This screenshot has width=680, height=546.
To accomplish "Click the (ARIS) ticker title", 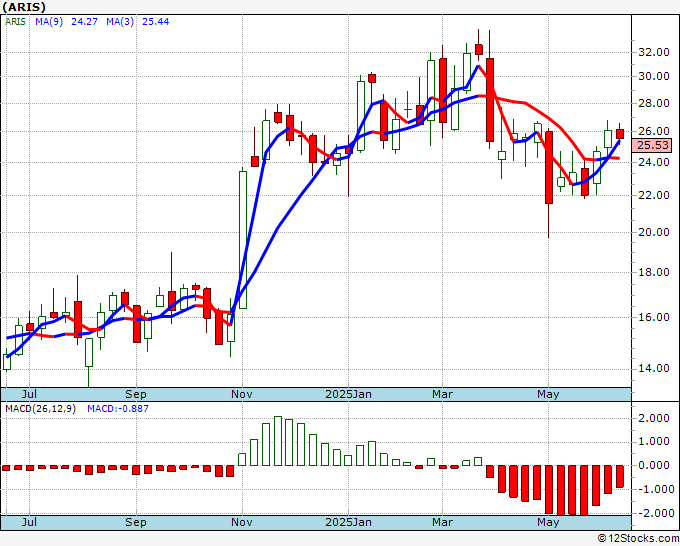I will (23, 7).
